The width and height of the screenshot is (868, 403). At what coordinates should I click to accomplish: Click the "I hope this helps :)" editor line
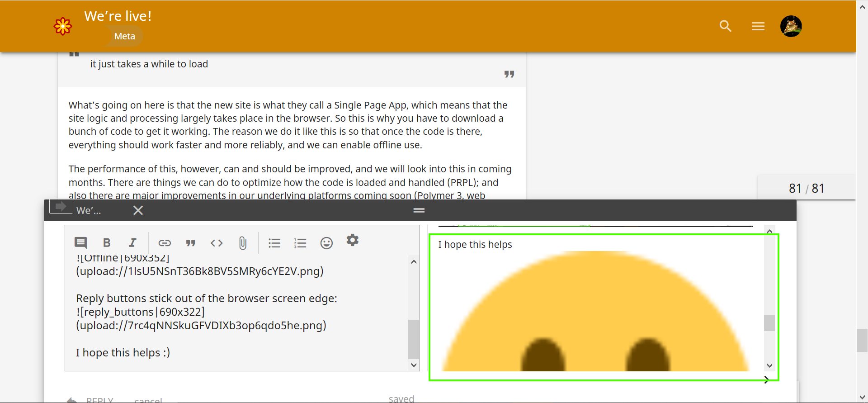(123, 352)
